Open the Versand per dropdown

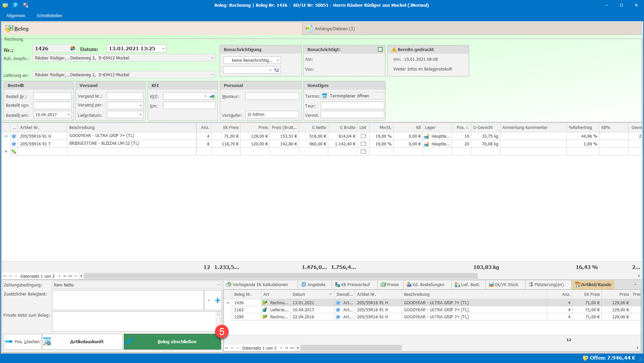click(x=141, y=105)
